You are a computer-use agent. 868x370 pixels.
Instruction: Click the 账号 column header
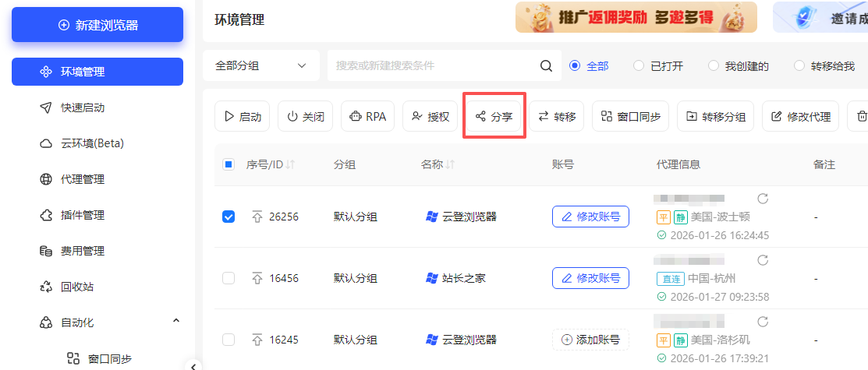(x=562, y=164)
